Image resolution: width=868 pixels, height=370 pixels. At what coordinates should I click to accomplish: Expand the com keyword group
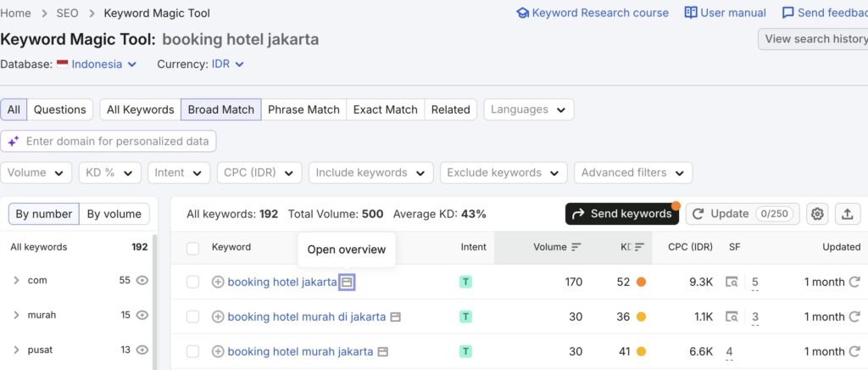tap(16, 280)
